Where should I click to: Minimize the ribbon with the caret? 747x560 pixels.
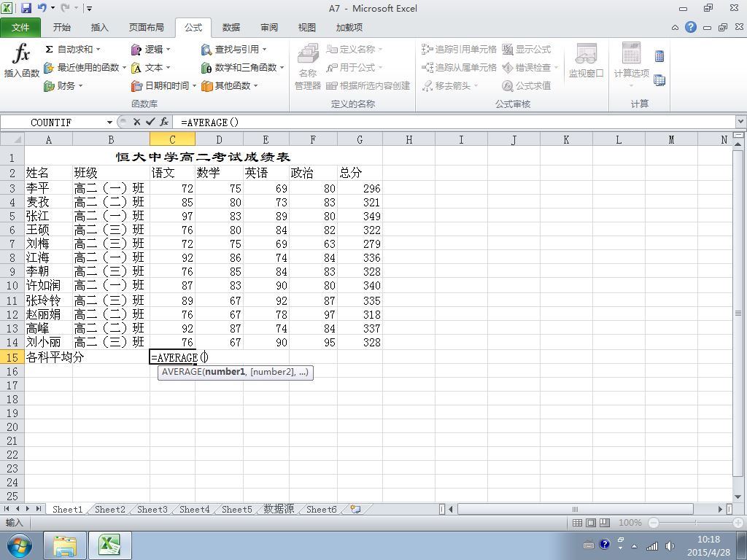click(x=675, y=28)
